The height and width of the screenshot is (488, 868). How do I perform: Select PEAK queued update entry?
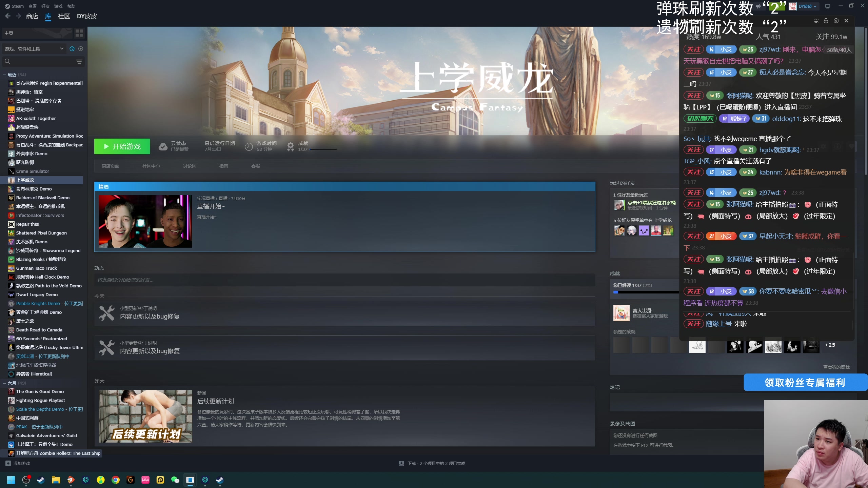pyautogui.click(x=45, y=427)
